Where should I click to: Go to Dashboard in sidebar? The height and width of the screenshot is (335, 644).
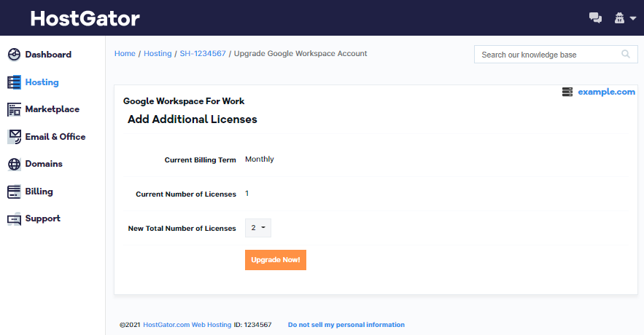pyautogui.click(x=48, y=55)
